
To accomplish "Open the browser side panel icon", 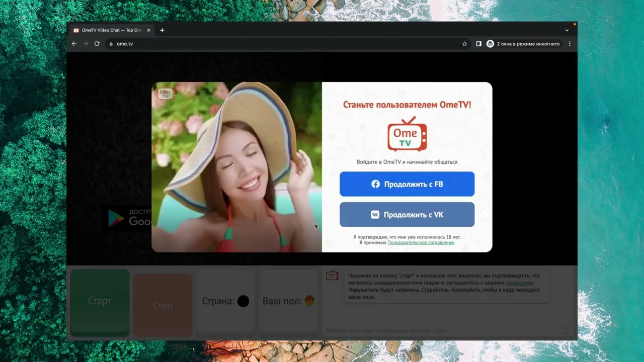I will tap(478, 44).
